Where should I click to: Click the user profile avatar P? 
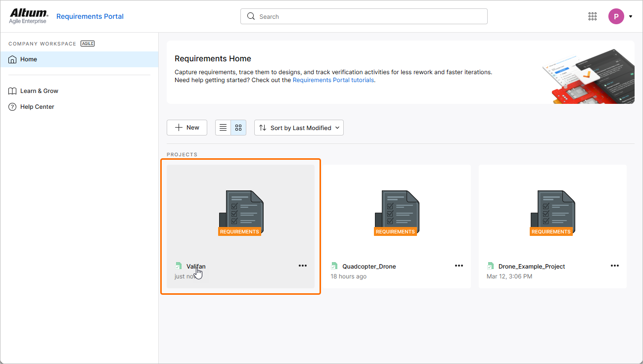point(616,16)
